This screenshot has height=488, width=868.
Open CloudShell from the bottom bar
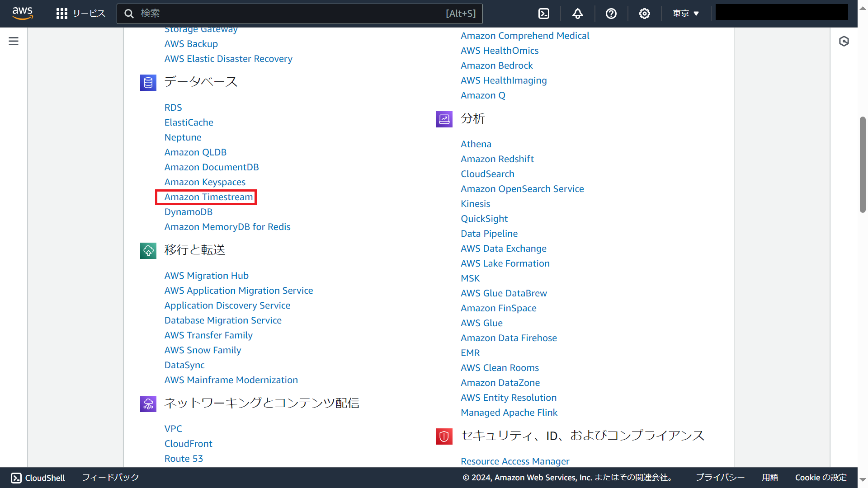[38, 477]
